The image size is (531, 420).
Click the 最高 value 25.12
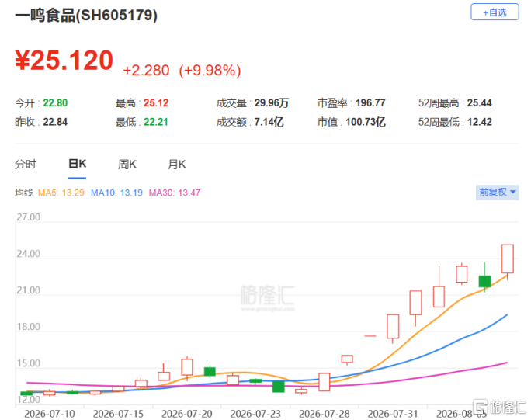(156, 102)
